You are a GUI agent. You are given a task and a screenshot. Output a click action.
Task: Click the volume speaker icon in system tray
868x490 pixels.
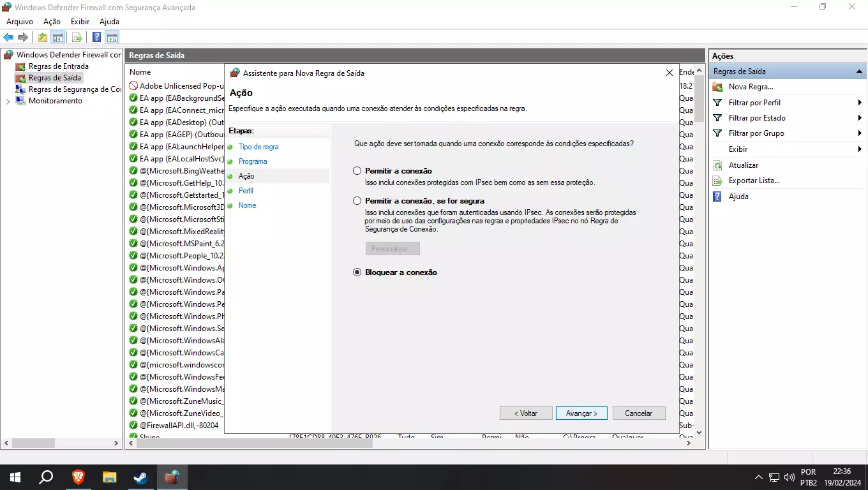tap(789, 477)
